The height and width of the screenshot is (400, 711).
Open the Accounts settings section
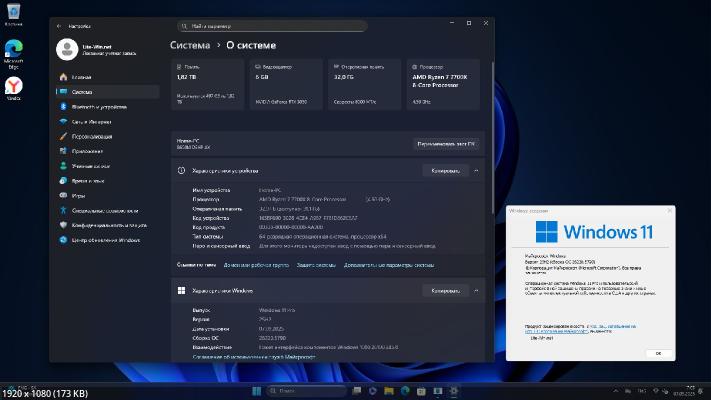[x=92, y=166]
